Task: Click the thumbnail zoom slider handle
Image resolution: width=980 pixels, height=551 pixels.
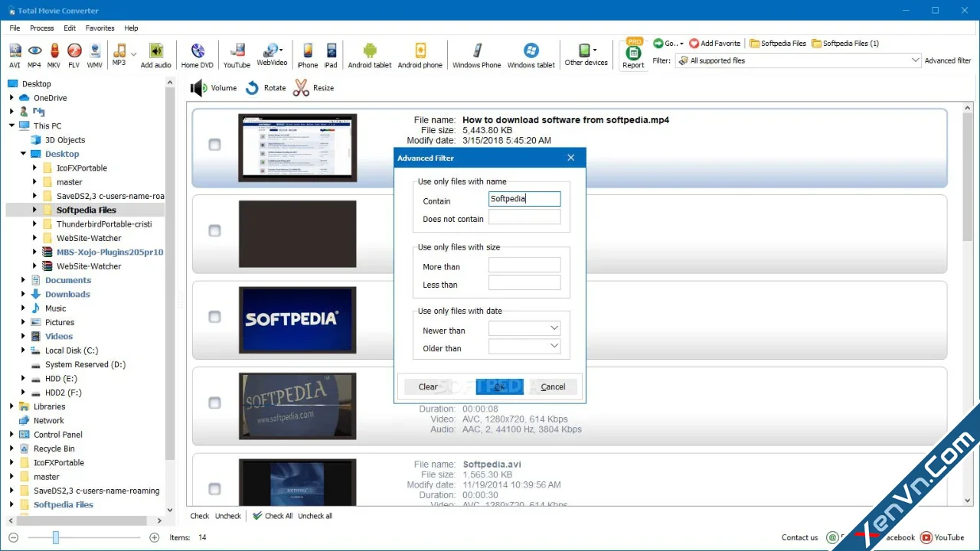Action: coord(56,538)
